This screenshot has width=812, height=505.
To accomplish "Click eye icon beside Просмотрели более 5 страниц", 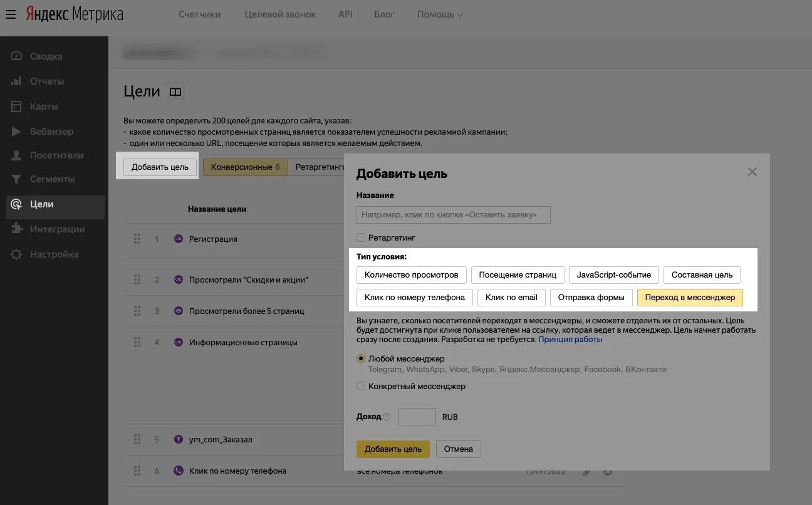I will click(x=178, y=311).
